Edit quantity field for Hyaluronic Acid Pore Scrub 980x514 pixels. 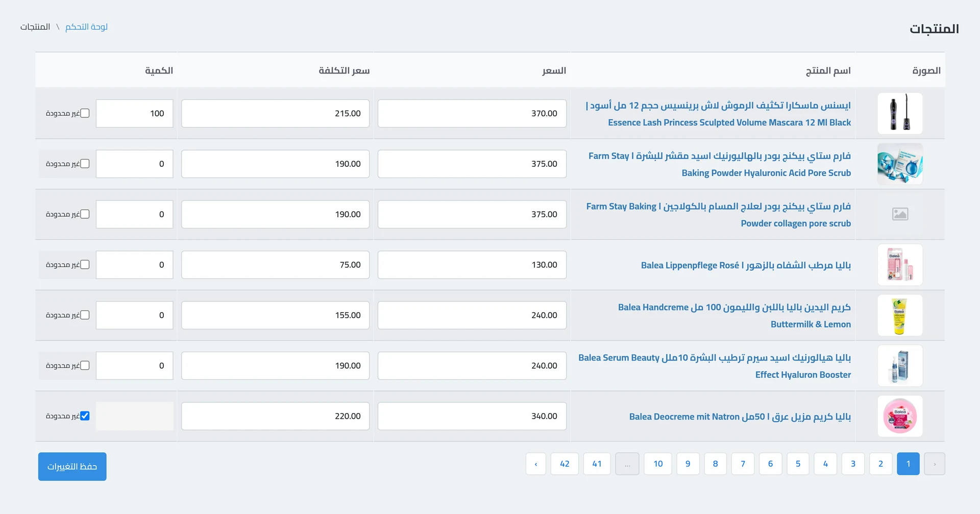[135, 164]
